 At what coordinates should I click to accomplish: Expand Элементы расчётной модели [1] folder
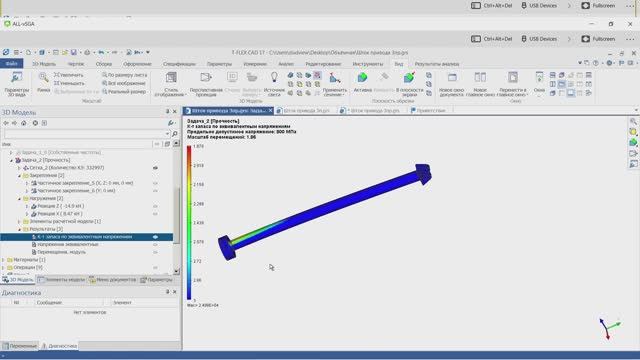(x=19, y=221)
